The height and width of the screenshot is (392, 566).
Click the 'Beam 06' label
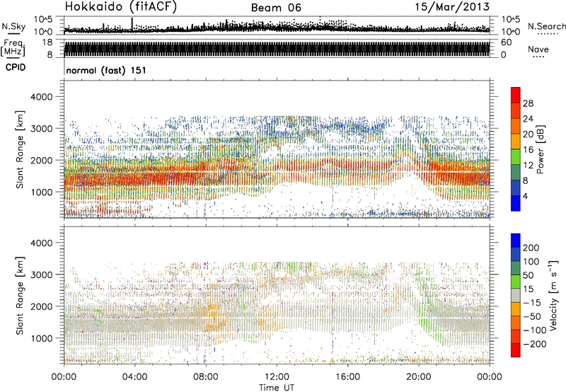click(x=276, y=8)
